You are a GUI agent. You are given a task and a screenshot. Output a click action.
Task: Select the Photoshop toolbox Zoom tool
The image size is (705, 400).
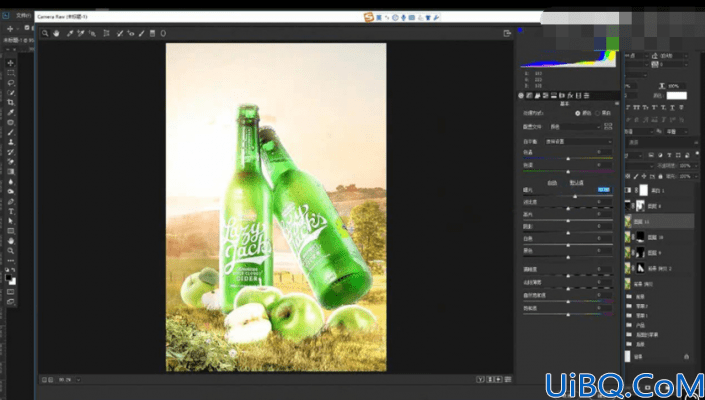(11, 251)
